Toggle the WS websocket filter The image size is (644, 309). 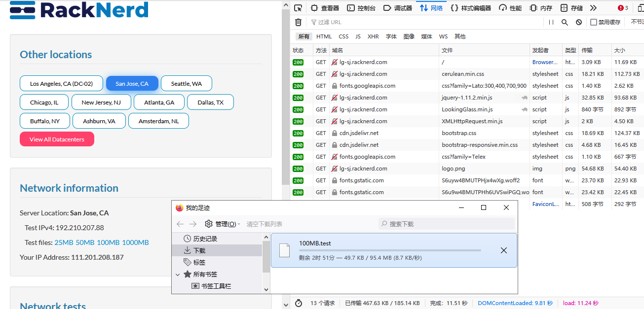(x=444, y=36)
